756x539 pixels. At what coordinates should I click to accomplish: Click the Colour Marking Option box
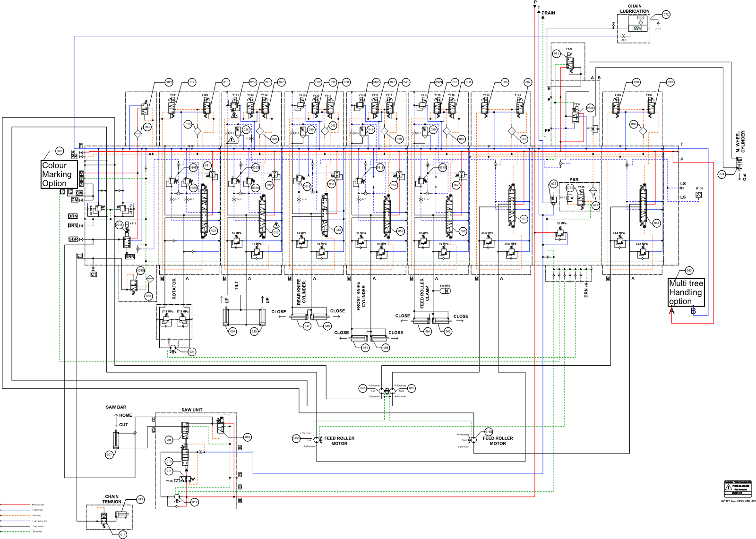(59, 174)
